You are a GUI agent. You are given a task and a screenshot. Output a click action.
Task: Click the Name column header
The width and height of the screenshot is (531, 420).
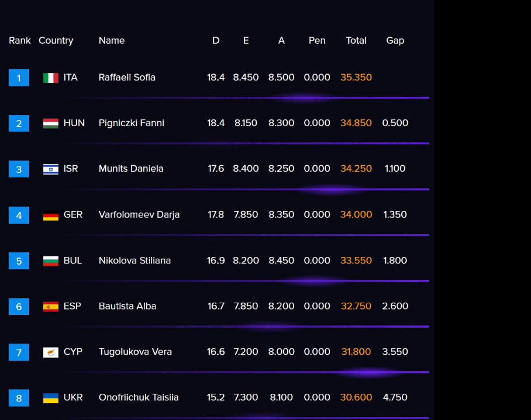click(112, 41)
